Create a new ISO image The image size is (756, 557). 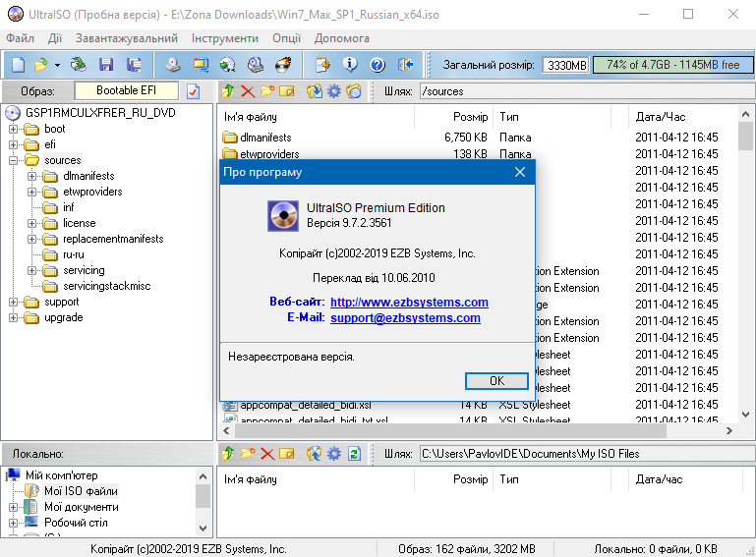(x=19, y=65)
